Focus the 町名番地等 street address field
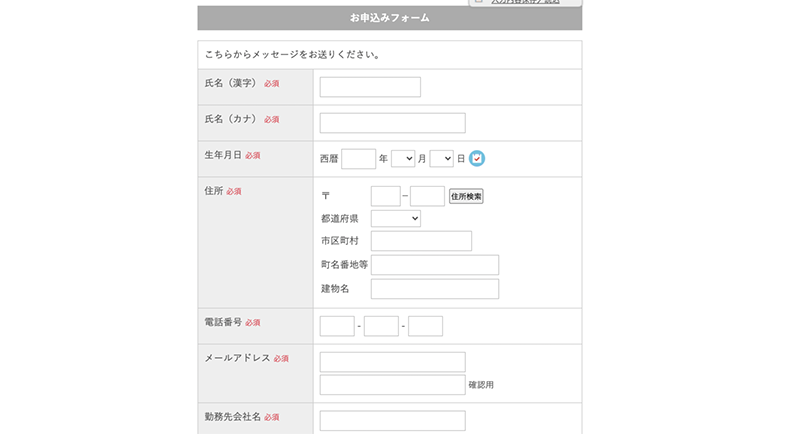Viewport: 800px width, 434px height. point(434,265)
